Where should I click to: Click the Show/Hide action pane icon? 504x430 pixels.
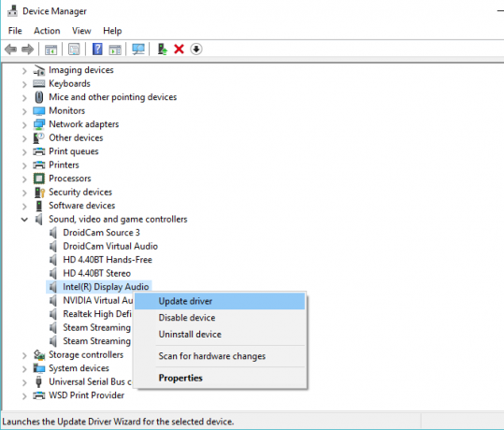(115, 50)
